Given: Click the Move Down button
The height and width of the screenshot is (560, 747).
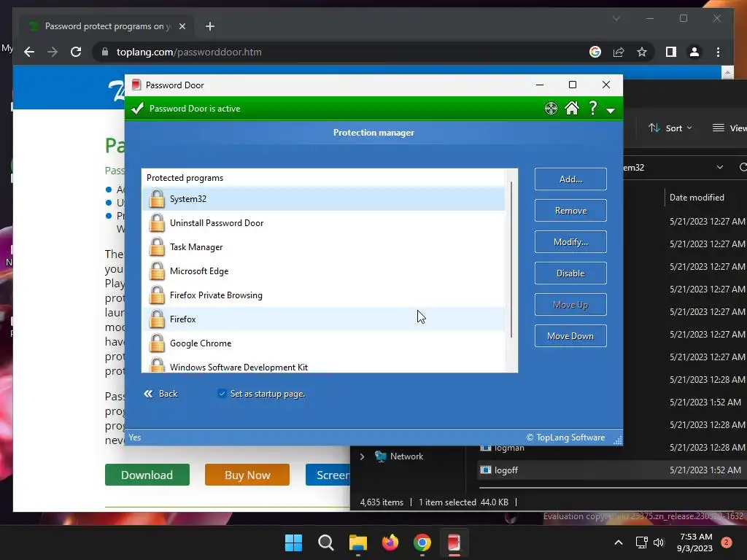Looking at the screenshot, I should (570, 336).
